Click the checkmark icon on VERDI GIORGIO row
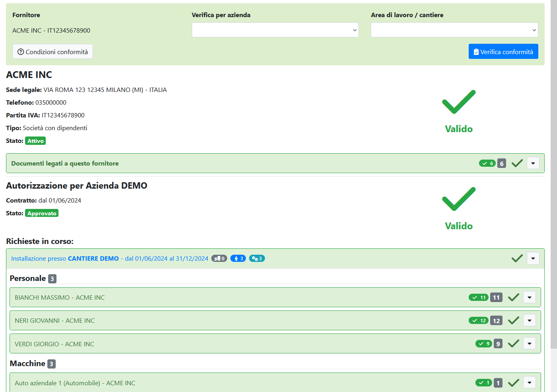Screen dimensions: 557x392 click(x=514, y=344)
